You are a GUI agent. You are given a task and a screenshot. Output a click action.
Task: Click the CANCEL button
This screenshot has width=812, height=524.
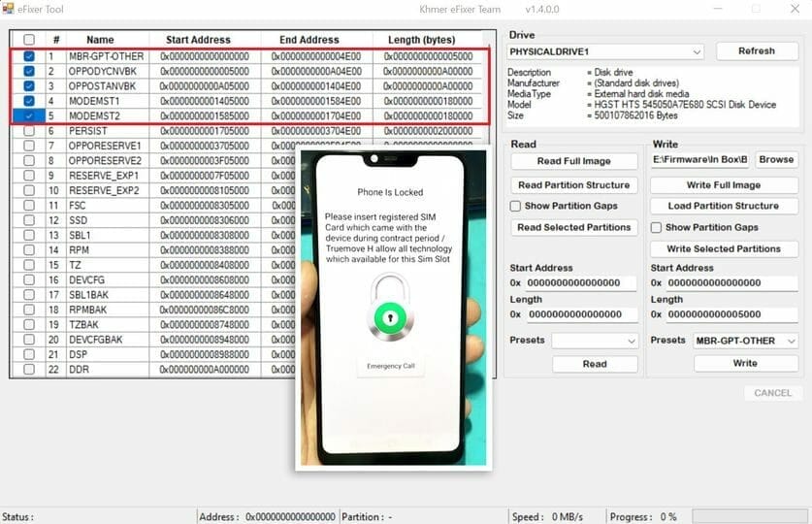[x=772, y=393]
